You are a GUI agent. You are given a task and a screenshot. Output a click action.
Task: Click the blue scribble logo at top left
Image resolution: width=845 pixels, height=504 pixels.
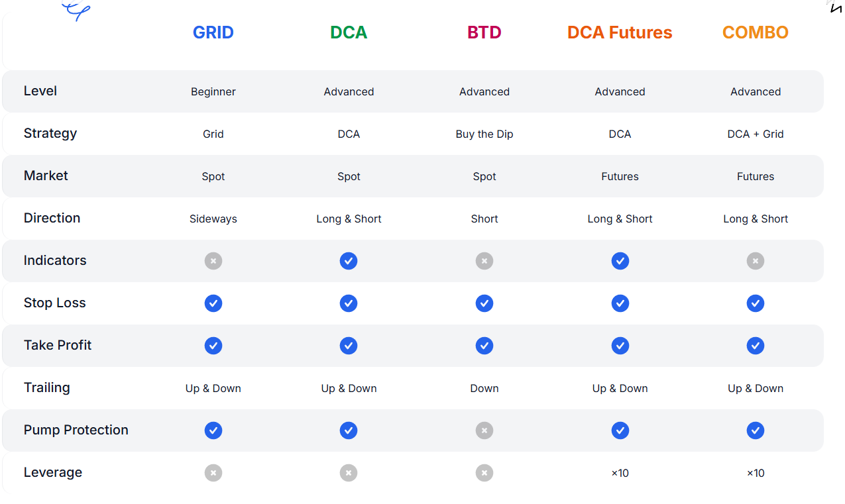pos(76,11)
